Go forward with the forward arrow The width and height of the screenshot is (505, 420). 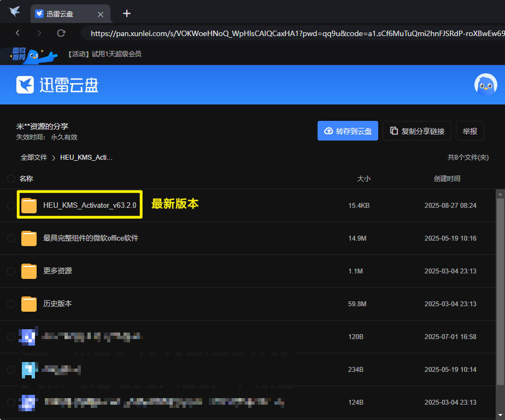coord(39,33)
